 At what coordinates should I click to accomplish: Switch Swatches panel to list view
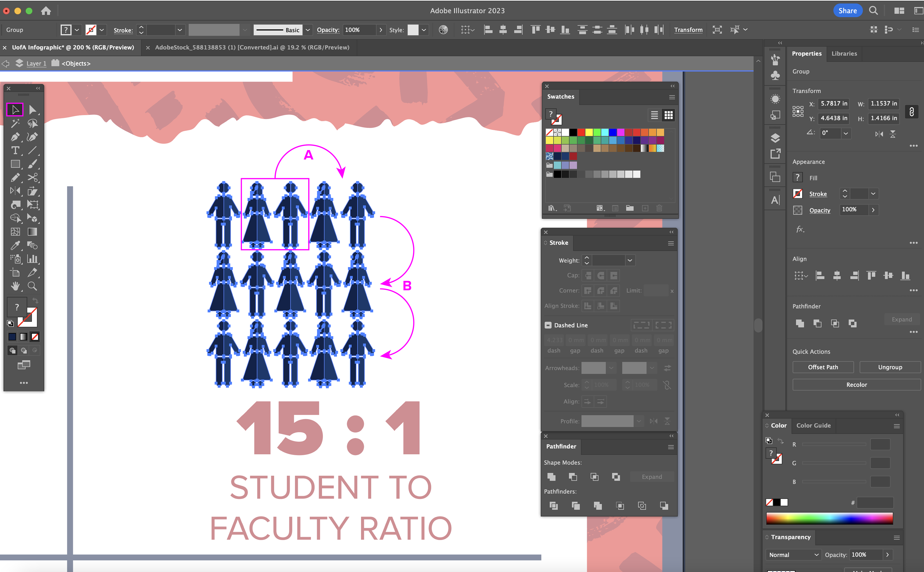point(654,115)
